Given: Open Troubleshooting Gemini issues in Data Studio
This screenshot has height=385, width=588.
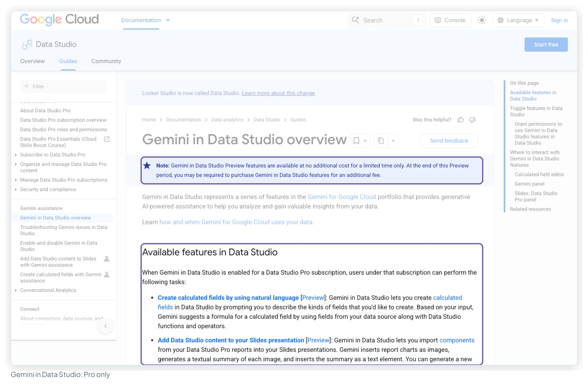Looking at the screenshot, I should tap(64, 230).
